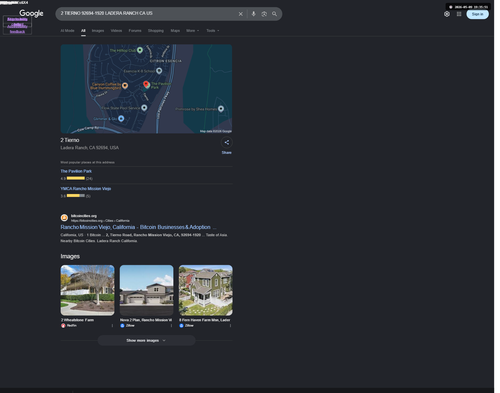This screenshot has width=500, height=393.
Task: Click the Share icon for 2 Tierno
Action: 227,142
